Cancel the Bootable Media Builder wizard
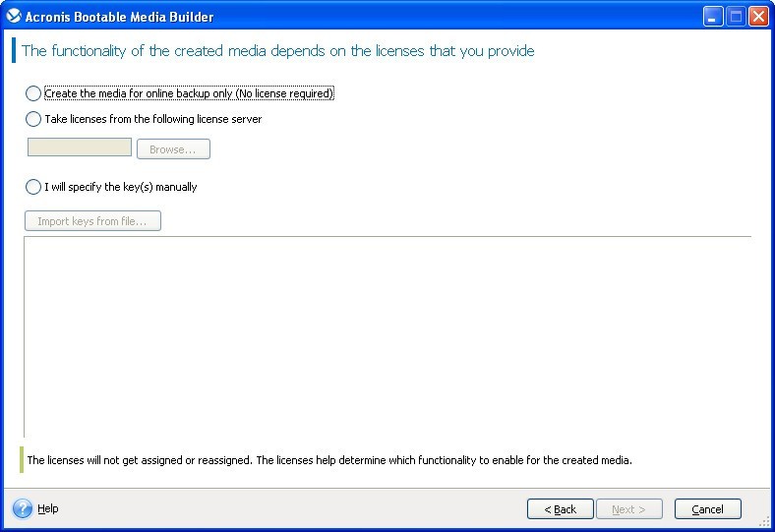This screenshot has height=532, width=775. 708,509
